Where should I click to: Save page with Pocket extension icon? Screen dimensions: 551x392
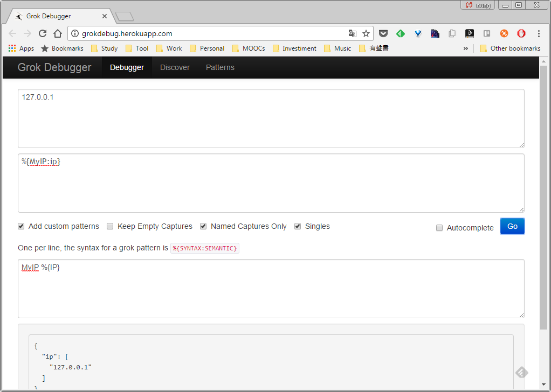(383, 34)
